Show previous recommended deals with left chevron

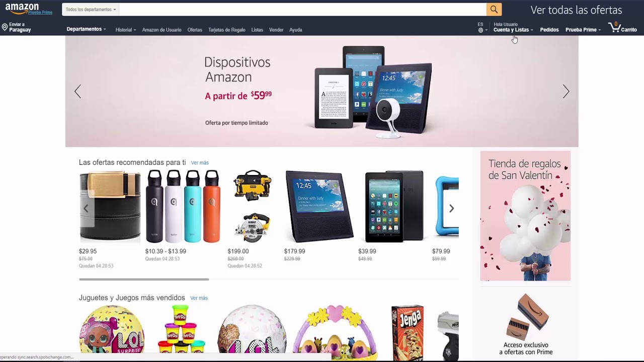tap(86, 208)
